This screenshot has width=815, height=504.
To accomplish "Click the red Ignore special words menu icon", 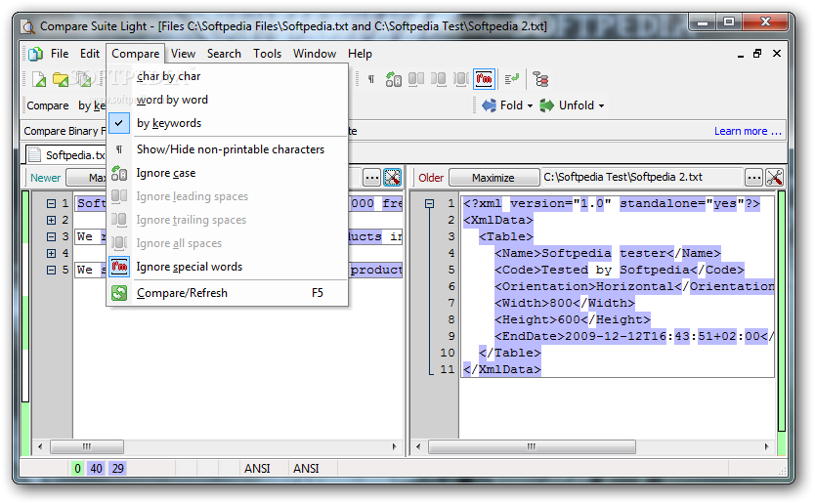I will click(119, 267).
